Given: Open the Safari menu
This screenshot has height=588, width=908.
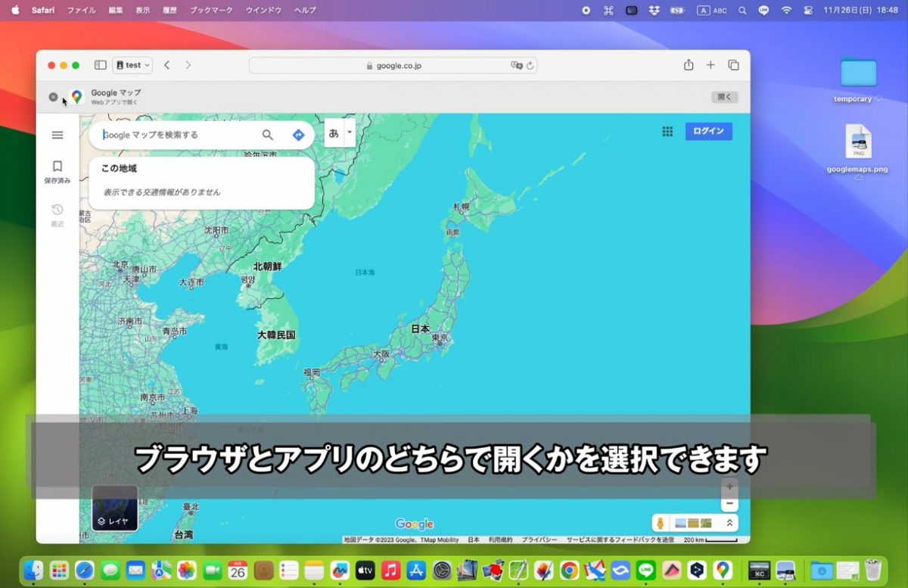Looking at the screenshot, I should pos(42,11).
